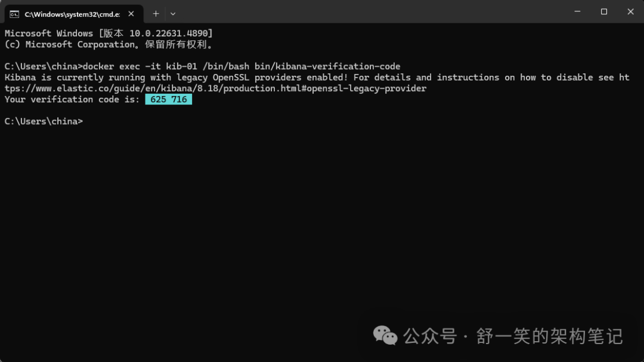Click the WeChat logo in the watermark

pos(385,335)
